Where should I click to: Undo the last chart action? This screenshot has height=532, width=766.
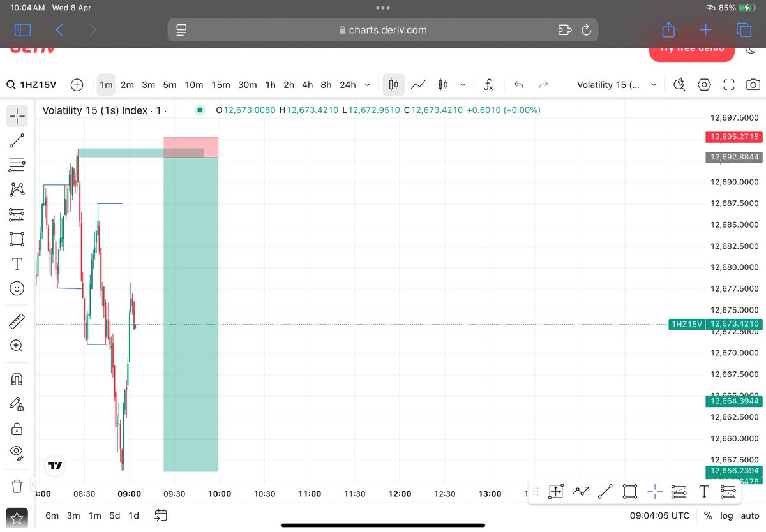click(519, 84)
